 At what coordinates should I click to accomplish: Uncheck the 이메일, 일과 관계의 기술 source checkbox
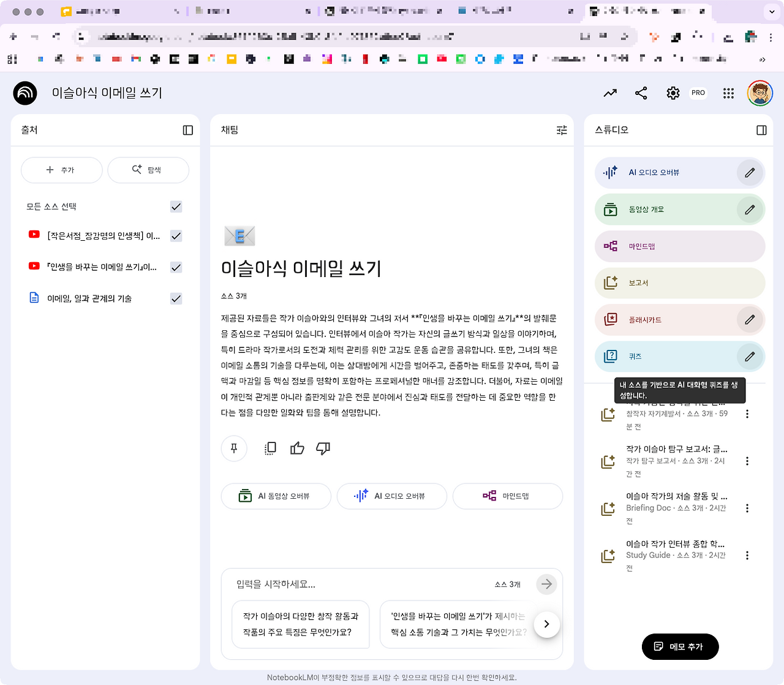[176, 298]
